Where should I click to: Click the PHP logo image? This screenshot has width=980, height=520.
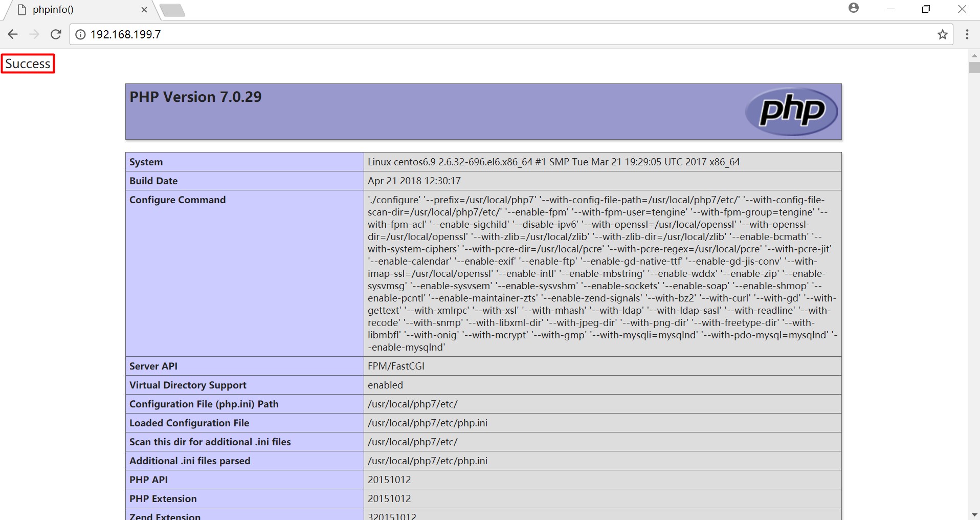tap(791, 112)
